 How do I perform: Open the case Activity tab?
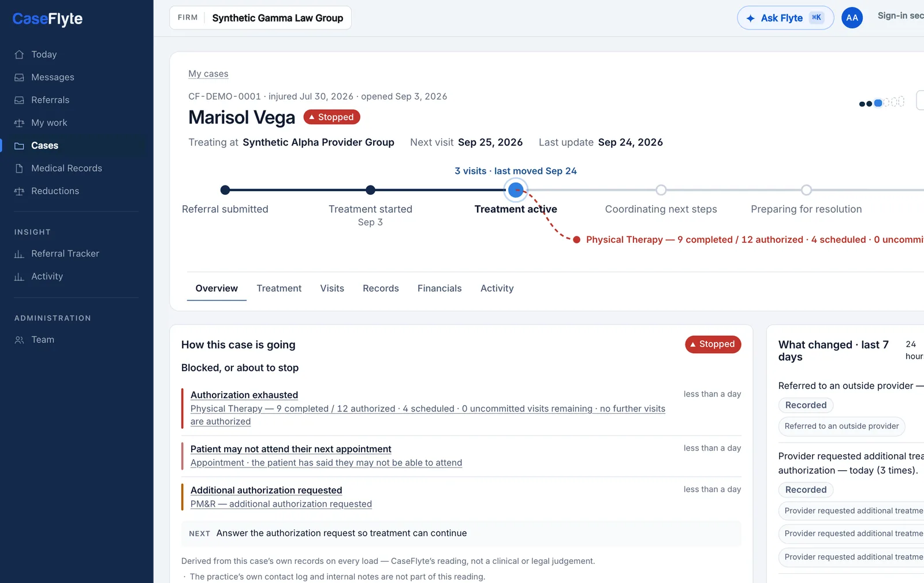point(497,288)
